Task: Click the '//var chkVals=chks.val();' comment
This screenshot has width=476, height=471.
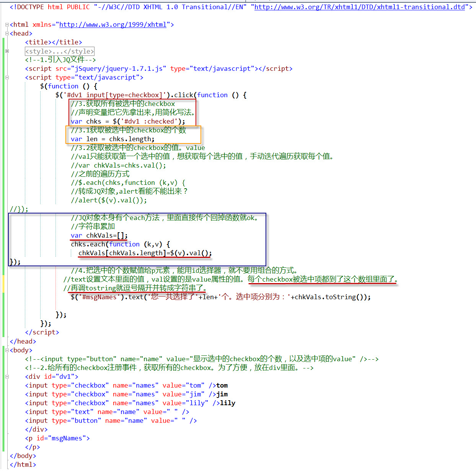Action: [x=119, y=165]
